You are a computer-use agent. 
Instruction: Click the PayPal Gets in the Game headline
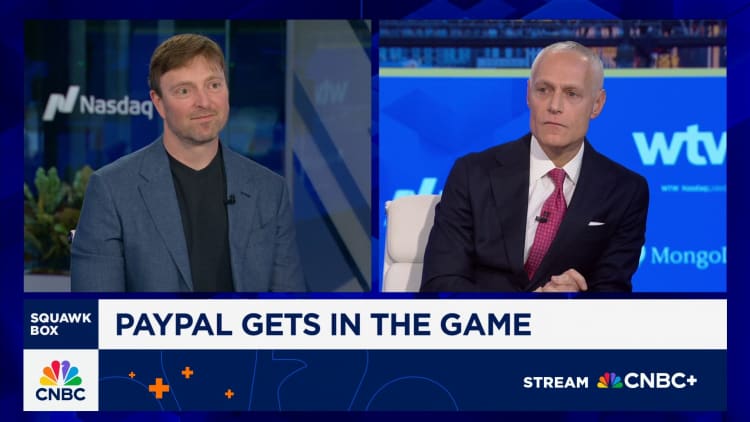click(323, 324)
